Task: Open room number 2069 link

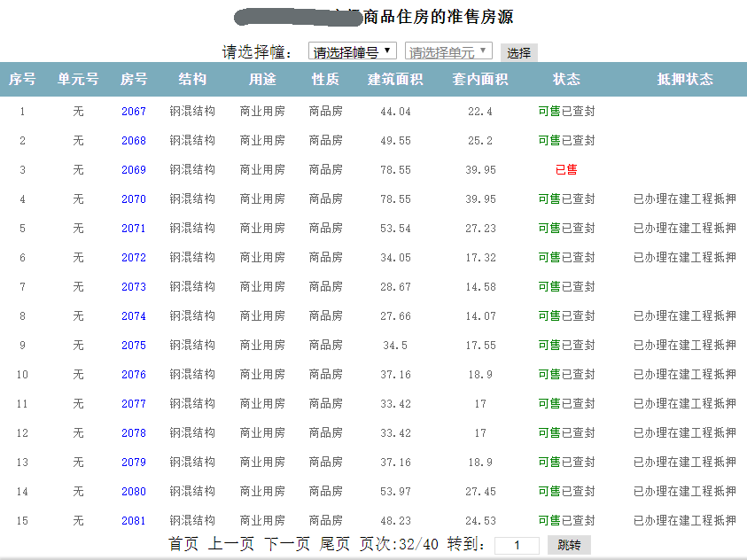Action: tap(134, 170)
